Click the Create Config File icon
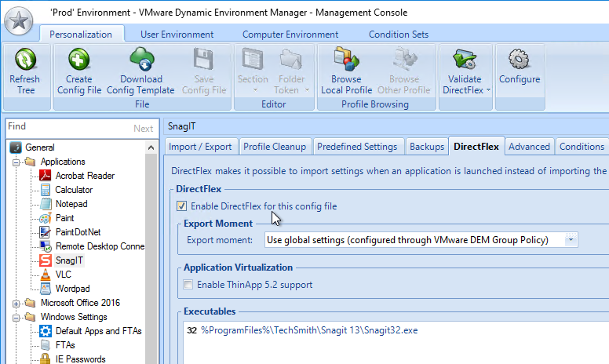Viewport: 609px width, 364px height. 78,59
